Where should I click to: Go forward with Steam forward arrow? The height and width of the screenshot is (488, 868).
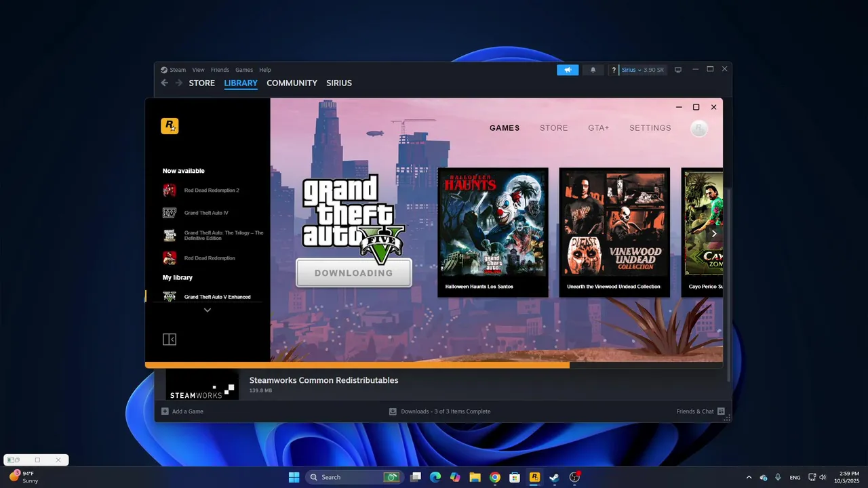click(179, 83)
